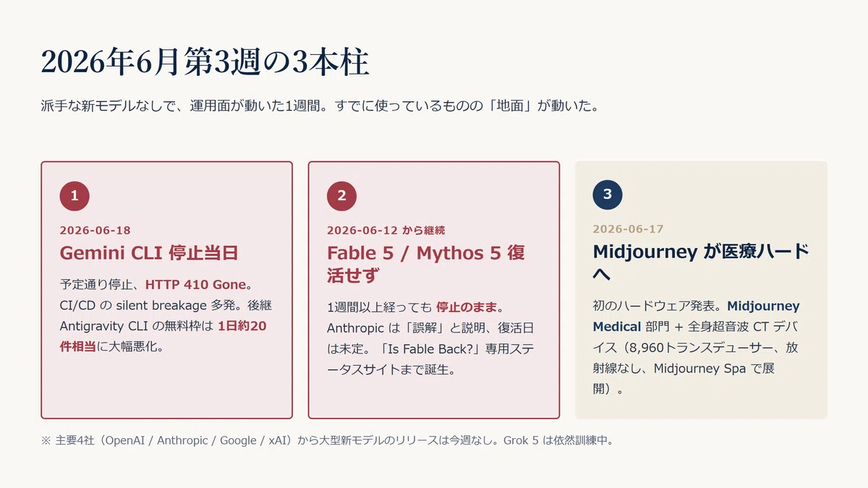
Task: Click the date '2026-06-18'
Action: pyautogui.click(x=95, y=231)
